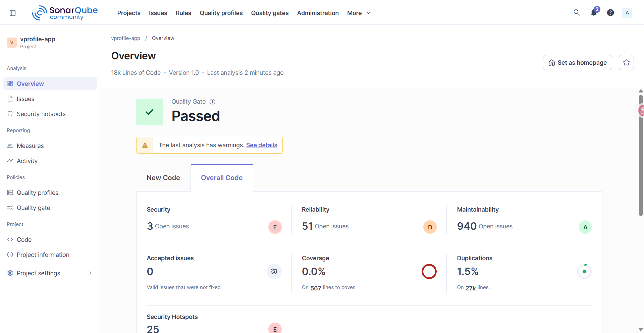The width and height of the screenshot is (644, 333).
Task: Expand Project settings chevron arrow
Action: tap(91, 273)
